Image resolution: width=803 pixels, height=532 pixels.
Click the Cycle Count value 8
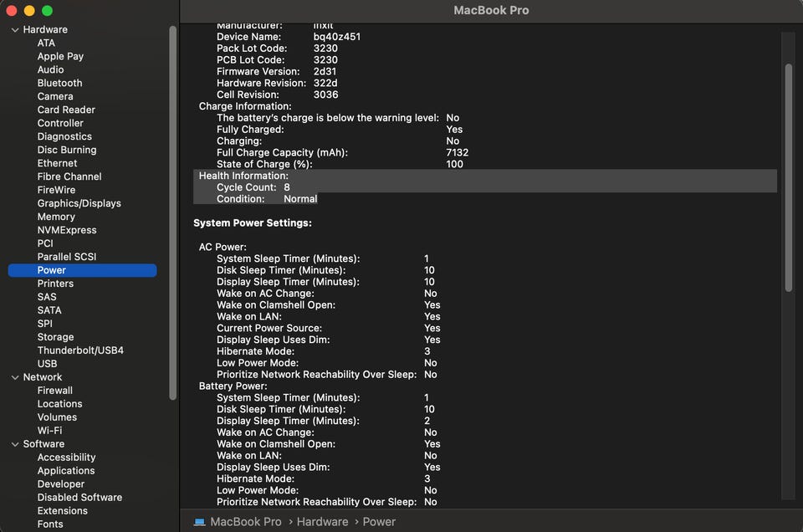coord(287,187)
